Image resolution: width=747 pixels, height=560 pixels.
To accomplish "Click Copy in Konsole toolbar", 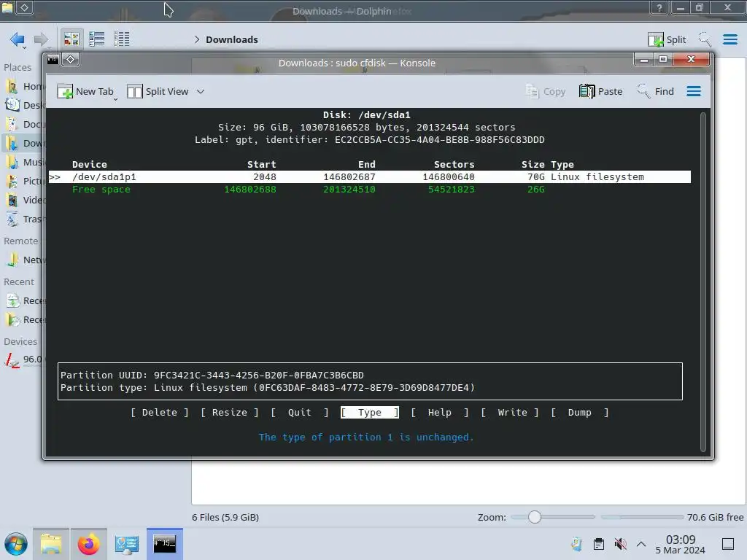I will click(x=546, y=91).
